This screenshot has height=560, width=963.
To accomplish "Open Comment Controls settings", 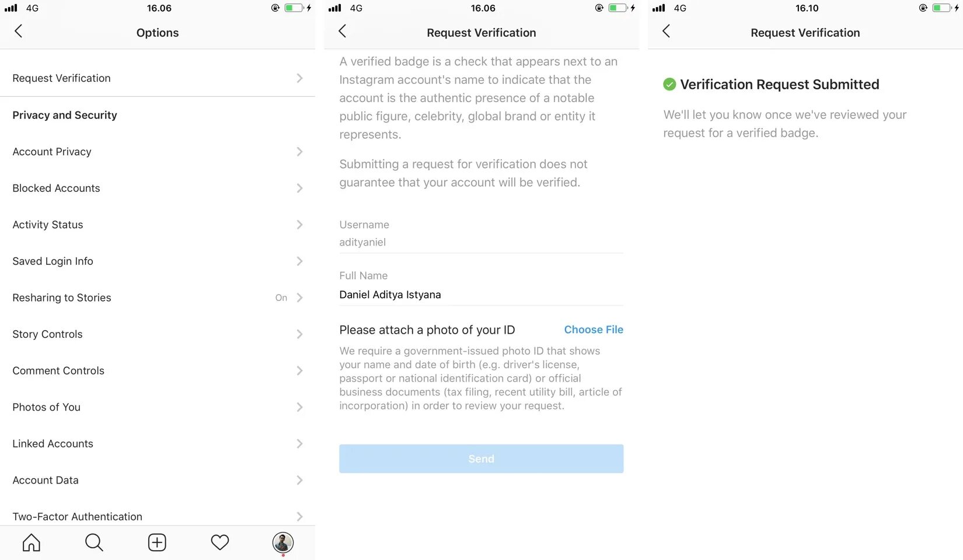I will coord(158,370).
